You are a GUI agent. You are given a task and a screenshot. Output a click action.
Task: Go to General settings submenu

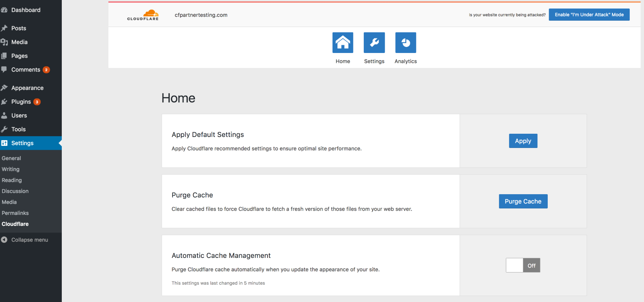point(11,158)
